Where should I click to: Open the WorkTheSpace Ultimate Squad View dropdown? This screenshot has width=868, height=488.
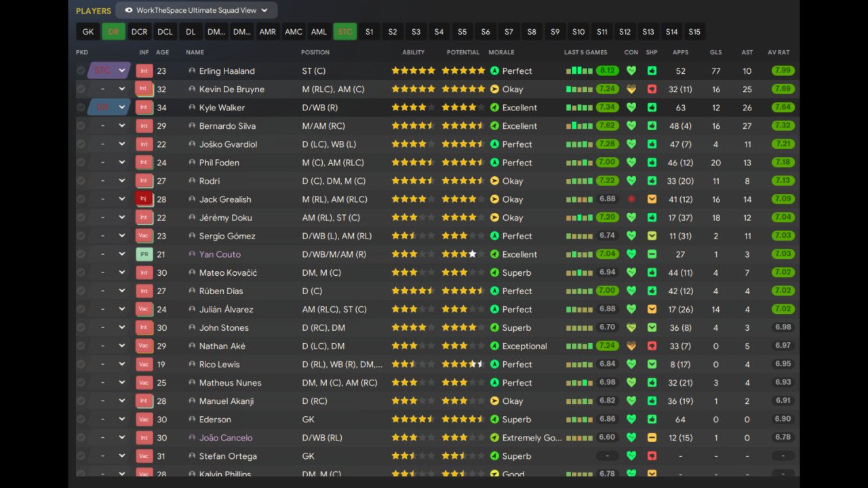[x=197, y=10]
